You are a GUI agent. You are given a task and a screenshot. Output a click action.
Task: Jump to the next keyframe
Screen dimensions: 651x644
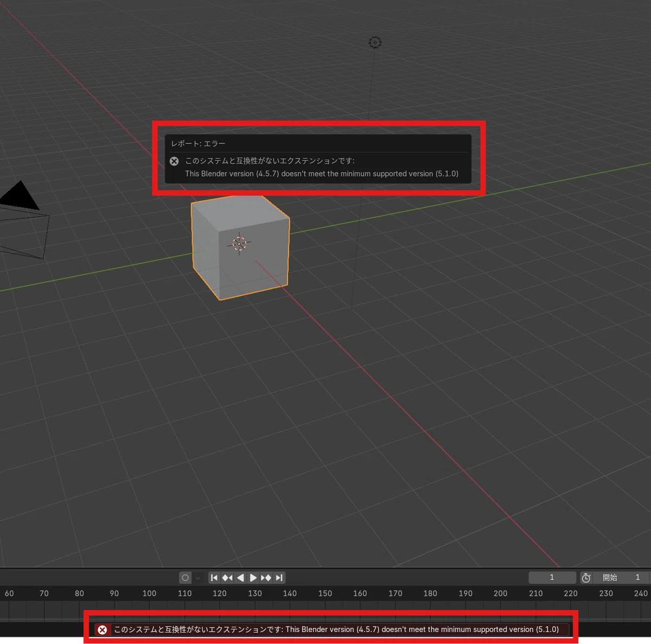pos(266,578)
